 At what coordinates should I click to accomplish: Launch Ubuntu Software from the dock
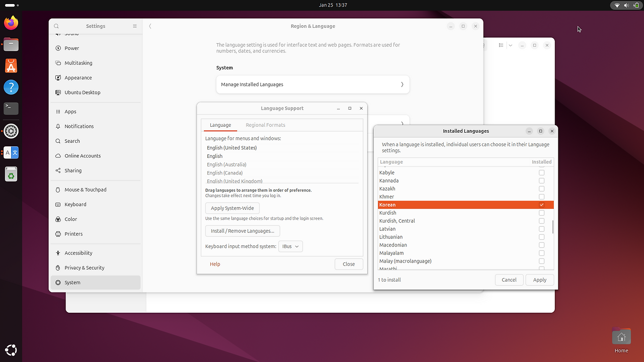[11, 65]
